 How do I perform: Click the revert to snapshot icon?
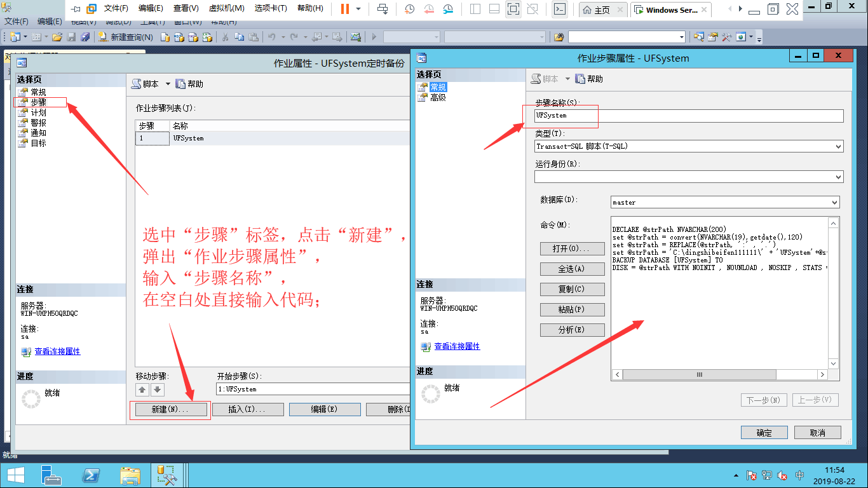pyautogui.click(x=429, y=9)
